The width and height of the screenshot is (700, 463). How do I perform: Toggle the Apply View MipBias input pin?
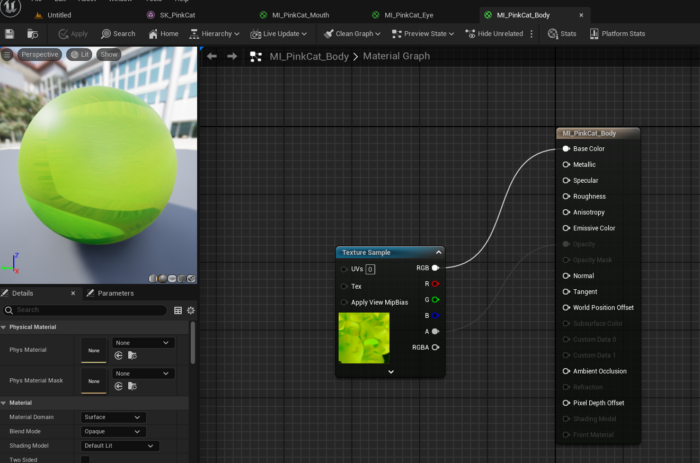pos(344,302)
